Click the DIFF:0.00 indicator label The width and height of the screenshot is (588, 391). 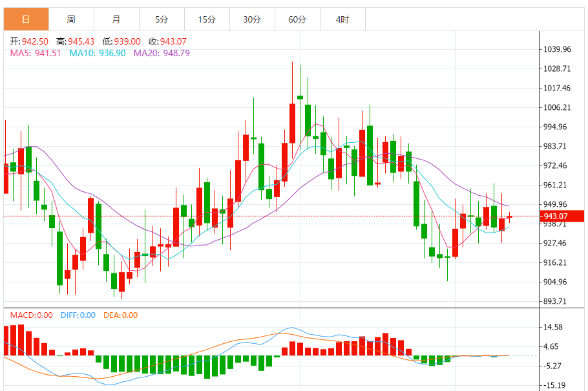click(x=78, y=315)
